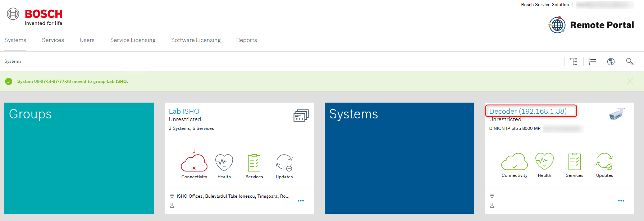The width and height of the screenshot is (644, 221).
Task: Open Lab ISHO more options menu
Action: [x=301, y=201]
